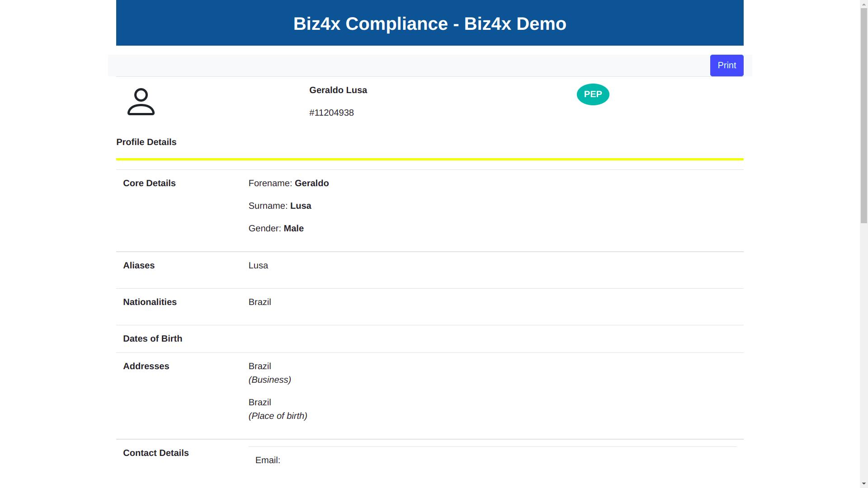868x488 pixels.
Task: Select the Gender value Male
Action: coord(294,229)
